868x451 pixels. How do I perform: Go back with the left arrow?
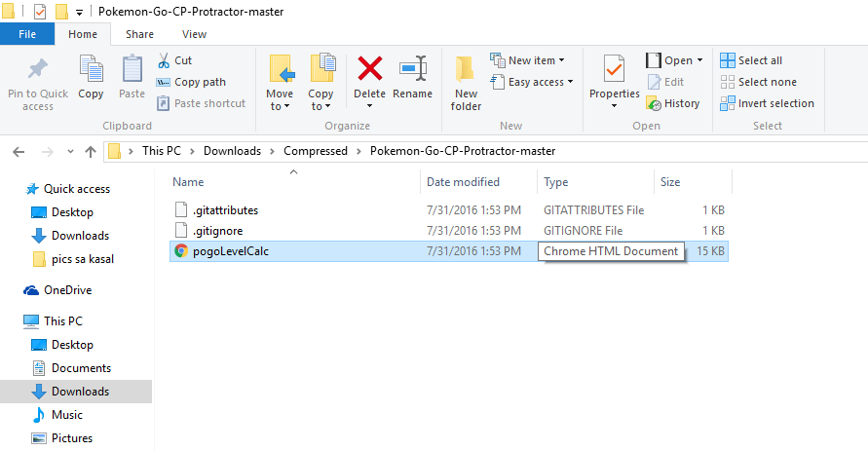pyautogui.click(x=19, y=152)
